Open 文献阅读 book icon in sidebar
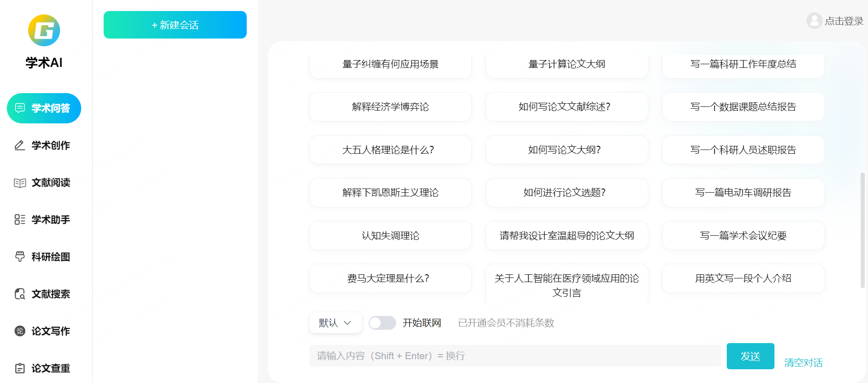 (x=20, y=183)
